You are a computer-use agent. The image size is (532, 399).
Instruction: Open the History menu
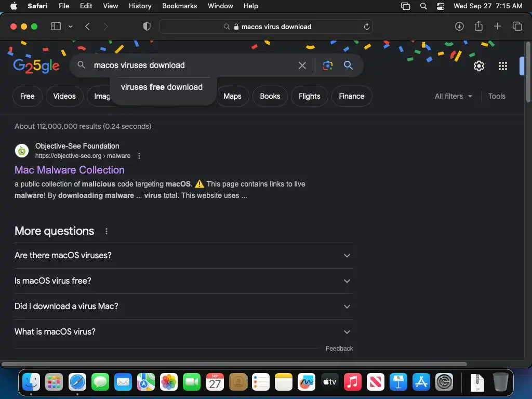click(x=140, y=6)
